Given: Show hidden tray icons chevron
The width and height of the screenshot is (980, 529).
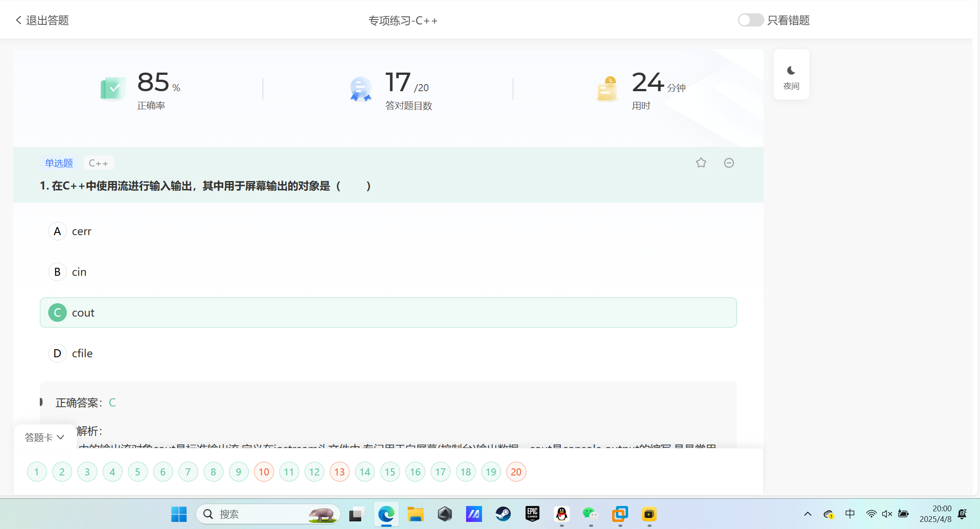Looking at the screenshot, I should 807,514.
